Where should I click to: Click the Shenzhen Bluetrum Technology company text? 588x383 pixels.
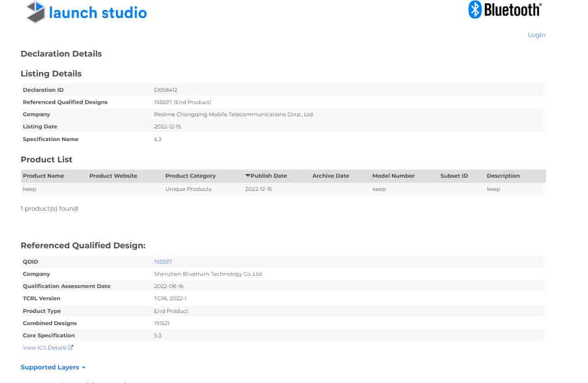point(208,274)
